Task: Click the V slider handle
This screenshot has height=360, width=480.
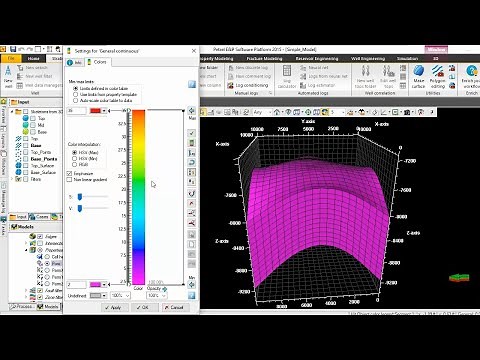Action: coord(80,209)
